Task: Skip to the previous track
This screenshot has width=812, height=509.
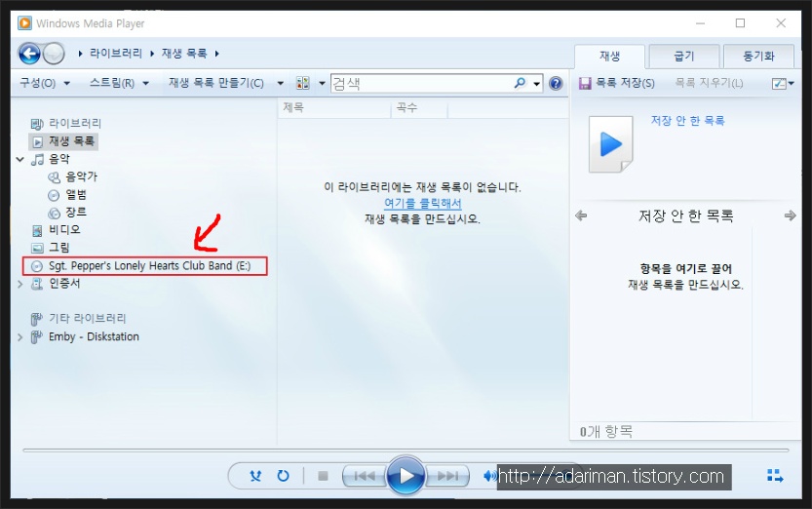Action: tap(365, 475)
